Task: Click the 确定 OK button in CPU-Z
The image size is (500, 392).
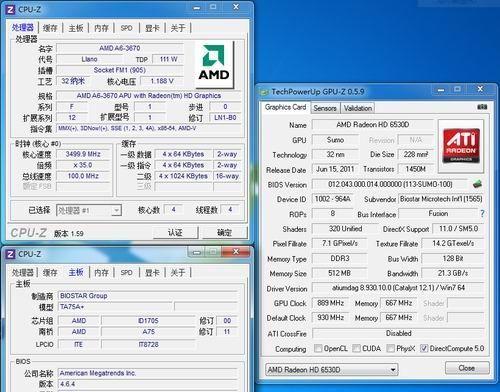Action: 224,232
